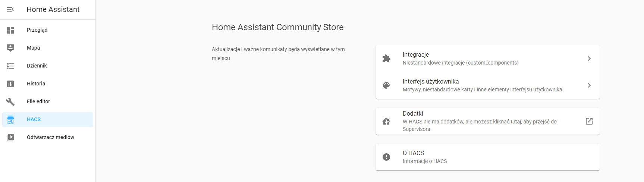
Task: Click the HACS store icon in sidebar
Action: [10, 120]
